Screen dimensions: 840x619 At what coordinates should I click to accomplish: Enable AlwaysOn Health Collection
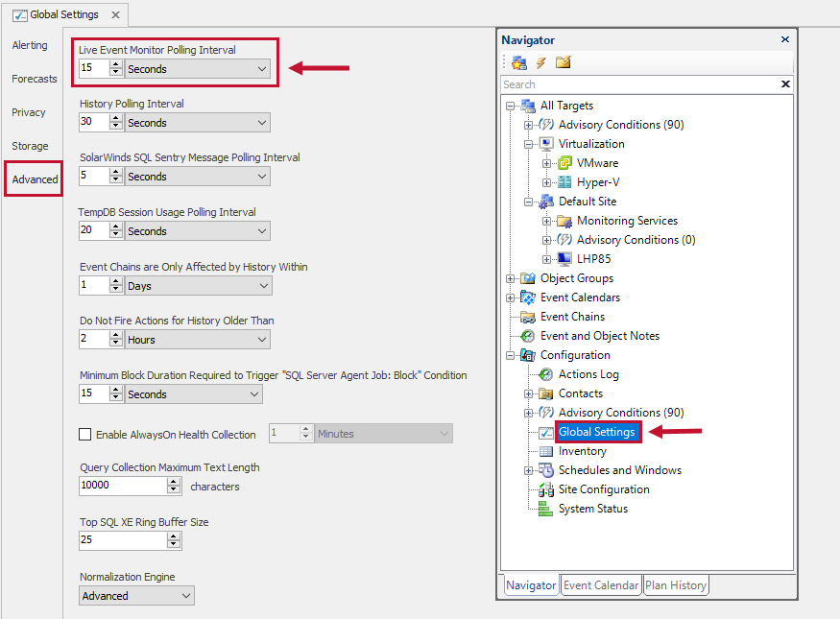[85, 434]
